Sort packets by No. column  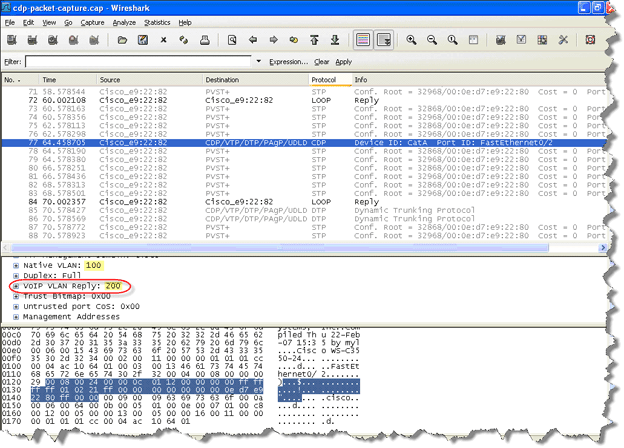[x=20, y=80]
